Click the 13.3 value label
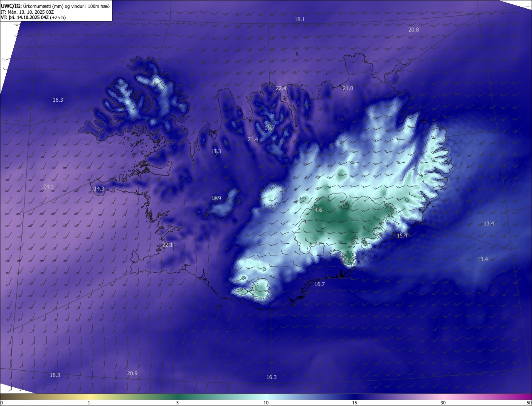This screenshot has height=406, width=532. pos(216,152)
